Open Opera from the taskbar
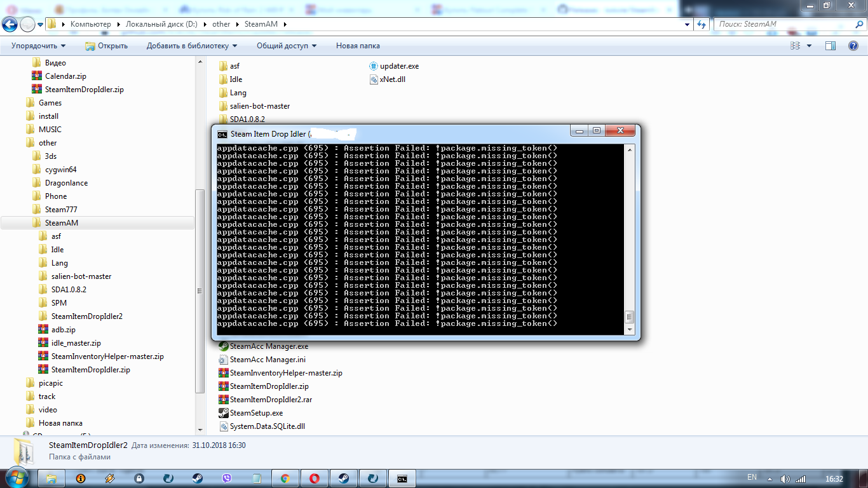The height and width of the screenshot is (488, 868). pos(315,478)
